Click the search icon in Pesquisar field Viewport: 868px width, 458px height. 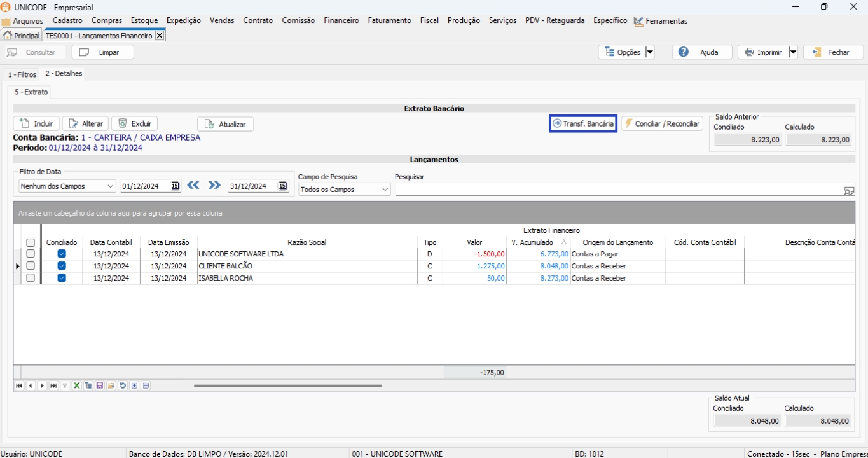[x=849, y=190]
